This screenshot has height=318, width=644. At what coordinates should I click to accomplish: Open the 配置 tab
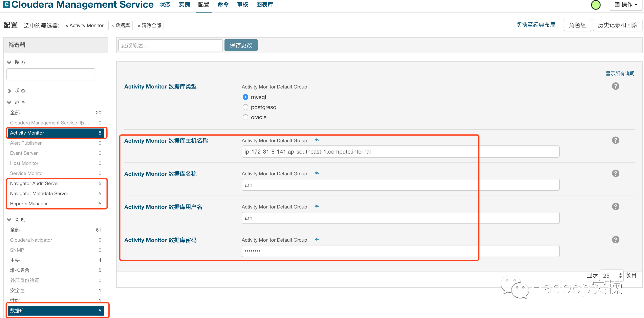tap(204, 4)
